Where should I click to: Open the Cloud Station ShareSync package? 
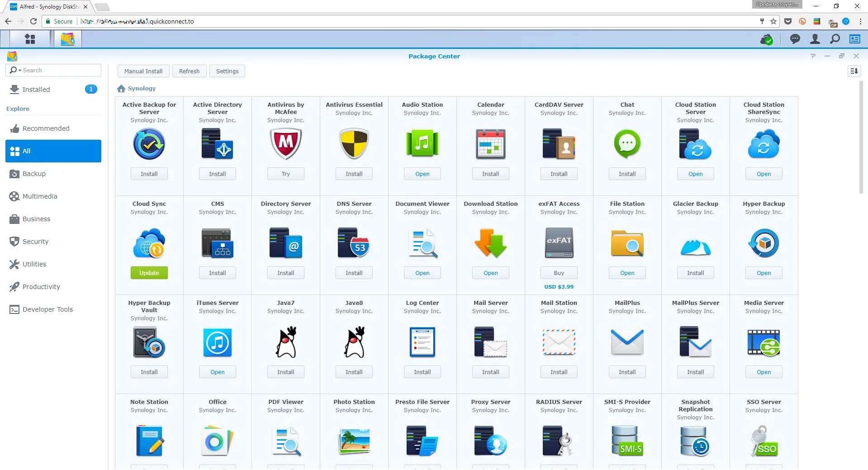(x=764, y=174)
